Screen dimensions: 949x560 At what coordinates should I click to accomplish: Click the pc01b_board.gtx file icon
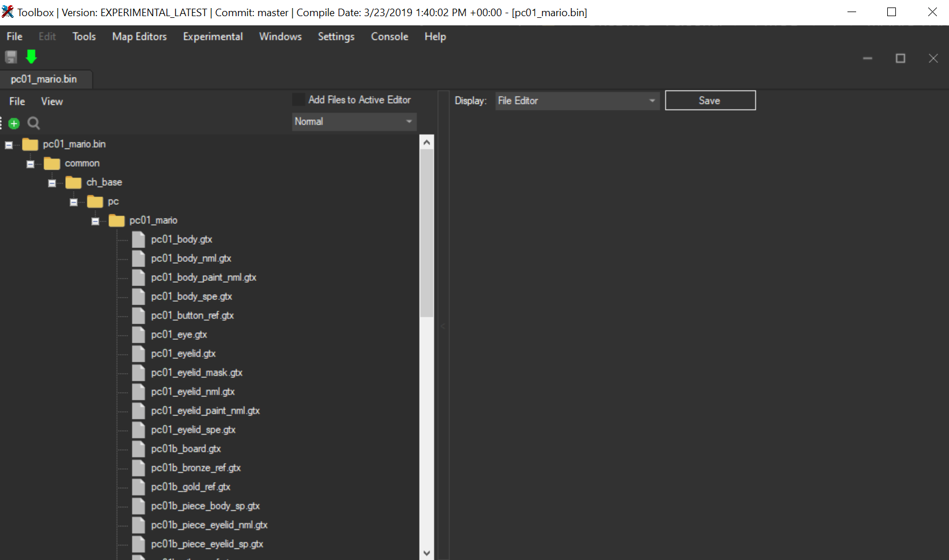click(138, 449)
